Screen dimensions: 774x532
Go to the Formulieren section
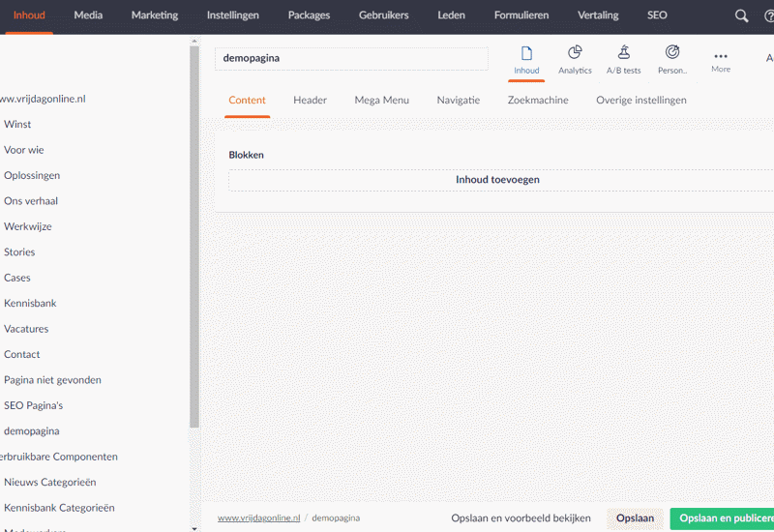pyautogui.click(x=521, y=15)
